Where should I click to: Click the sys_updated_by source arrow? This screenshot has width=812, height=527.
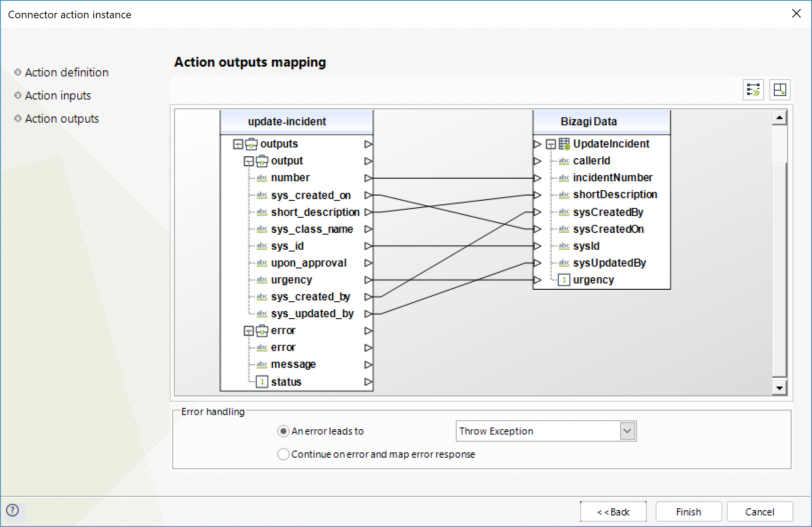[x=368, y=314]
